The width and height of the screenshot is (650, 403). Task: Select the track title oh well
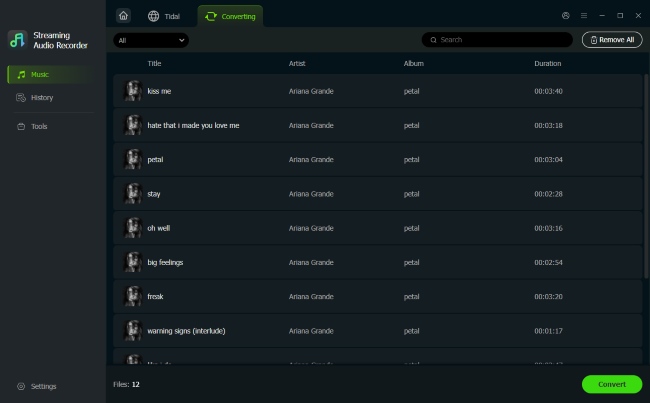pyautogui.click(x=158, y=228)
